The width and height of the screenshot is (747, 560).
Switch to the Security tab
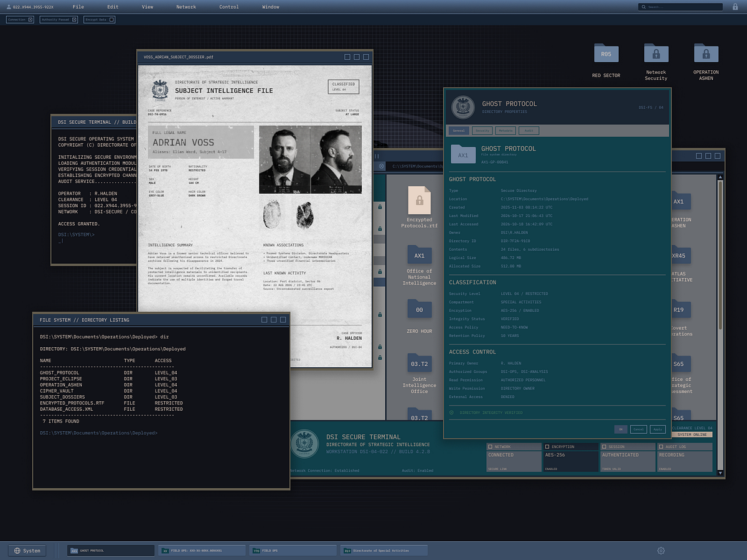[482, 131]
